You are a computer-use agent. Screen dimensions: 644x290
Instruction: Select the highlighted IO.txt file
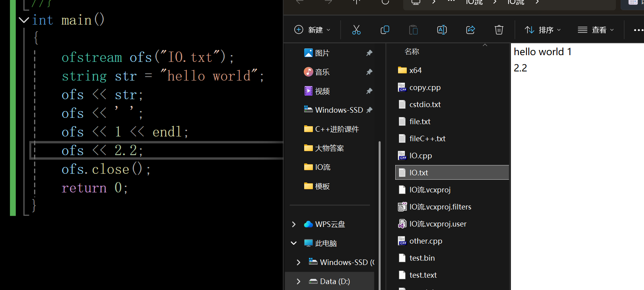click(452, 173)
